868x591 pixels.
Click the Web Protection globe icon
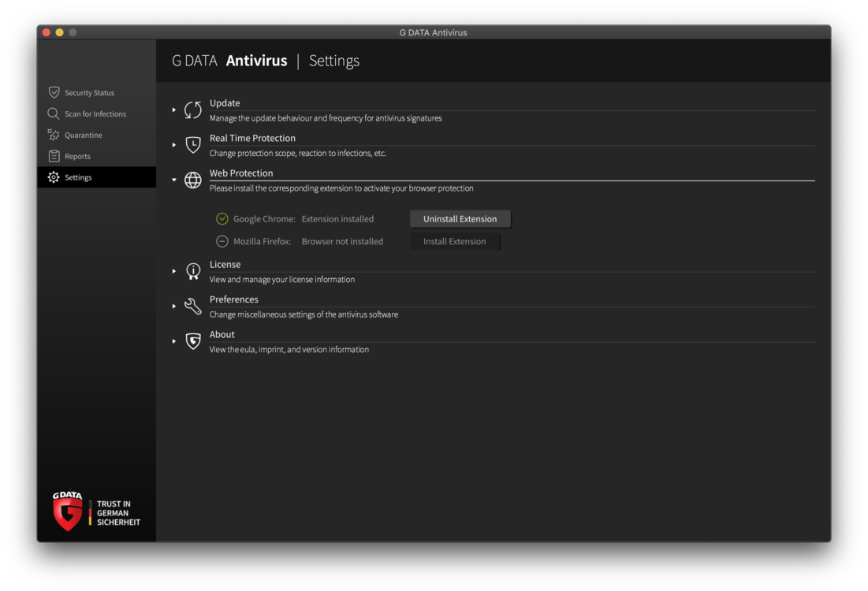coord(193,180)
